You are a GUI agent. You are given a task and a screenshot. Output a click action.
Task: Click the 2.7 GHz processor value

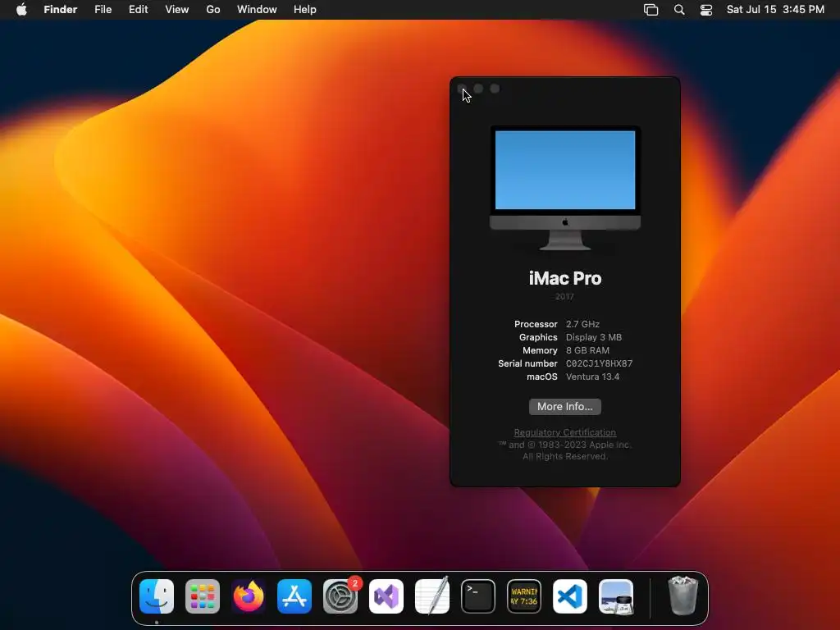[583, 324]
